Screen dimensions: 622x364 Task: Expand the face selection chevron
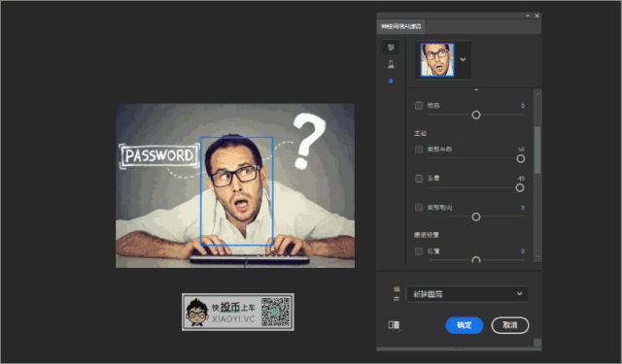(463, 60)
